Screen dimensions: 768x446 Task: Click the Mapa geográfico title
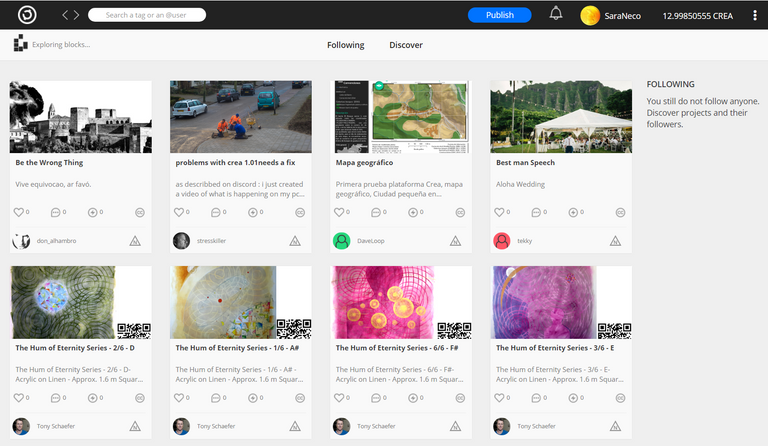click(364, 163)
